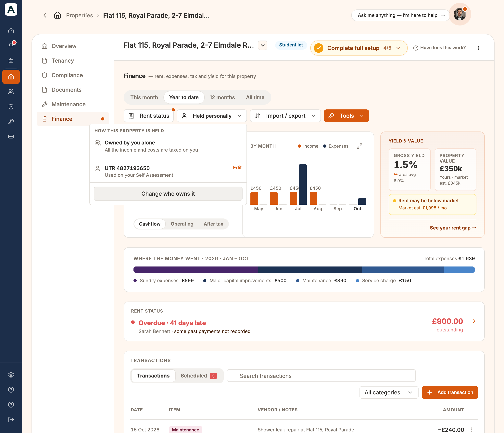Switch to After tax view
504x433 pixels.
tap(213, 224)
